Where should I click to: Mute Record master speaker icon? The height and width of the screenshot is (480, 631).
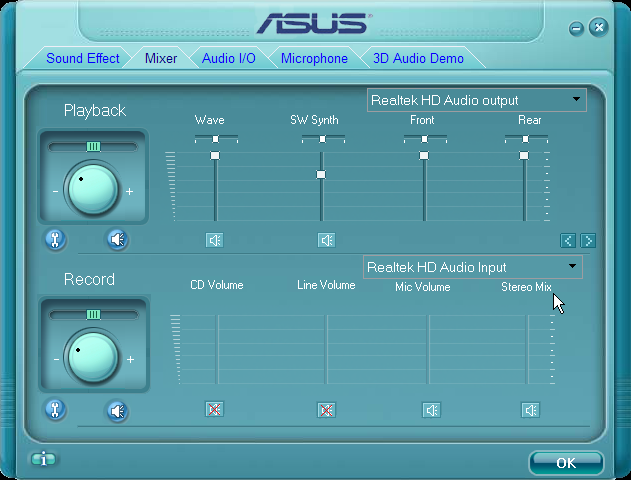click(x=118, y=411)
